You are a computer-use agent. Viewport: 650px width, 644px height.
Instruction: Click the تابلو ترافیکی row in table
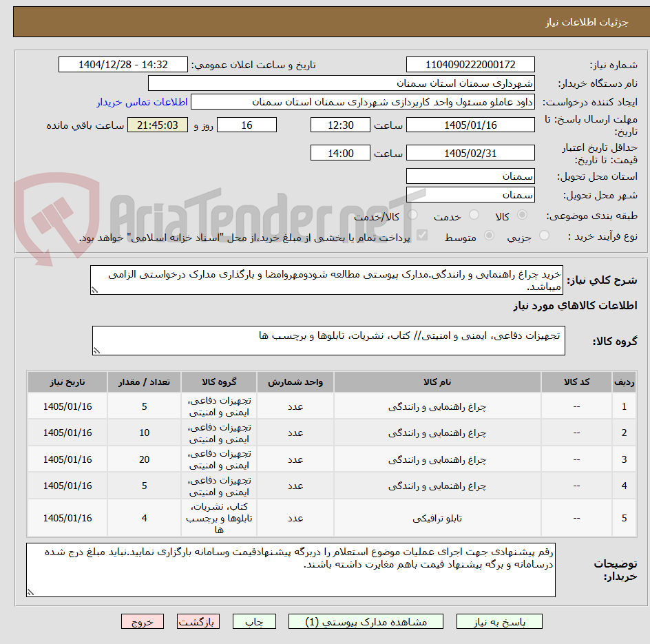332,518
